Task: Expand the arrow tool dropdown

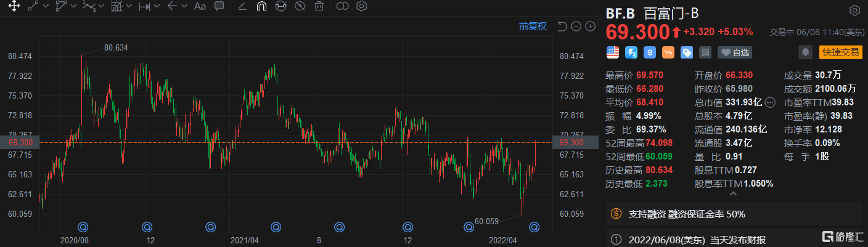Action: pyautogui.click(x=185, y=7)
